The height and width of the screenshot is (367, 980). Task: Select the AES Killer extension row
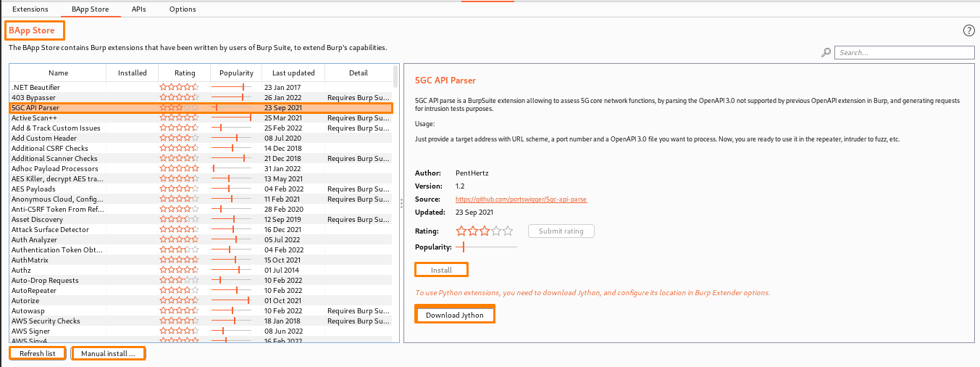click(x=201, y=178)
